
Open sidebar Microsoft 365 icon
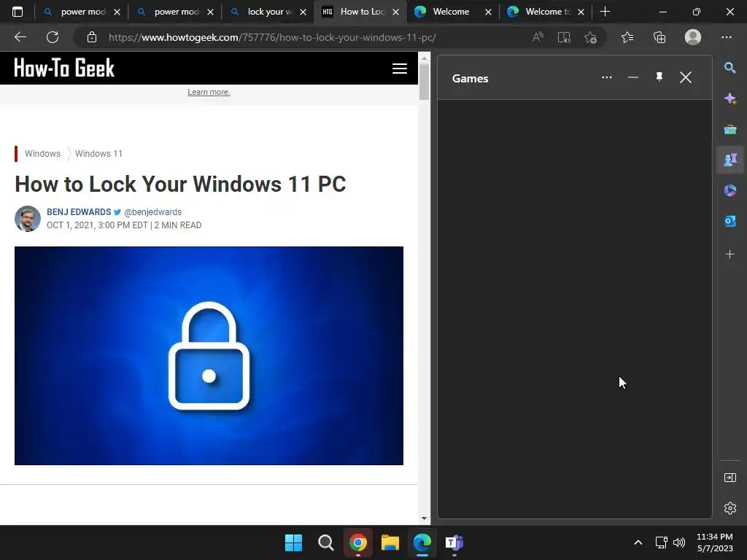pos(729,190)
